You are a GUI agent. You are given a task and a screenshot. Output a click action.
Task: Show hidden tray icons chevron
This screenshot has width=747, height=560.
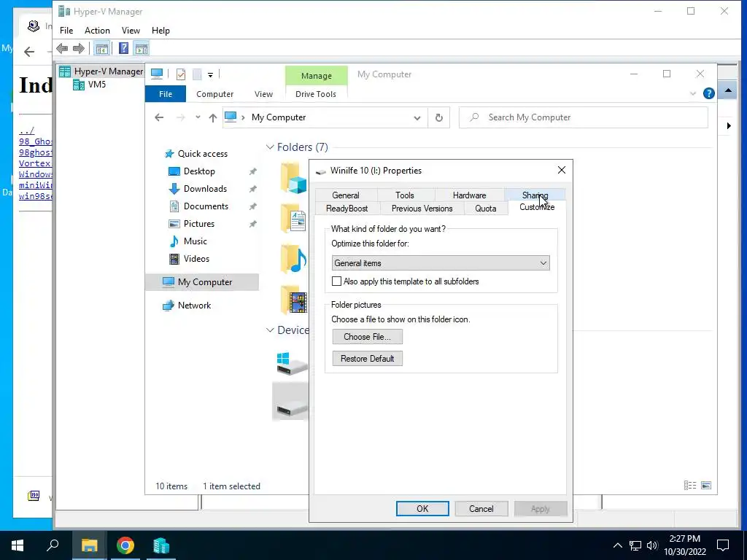[x=617, y=545]
